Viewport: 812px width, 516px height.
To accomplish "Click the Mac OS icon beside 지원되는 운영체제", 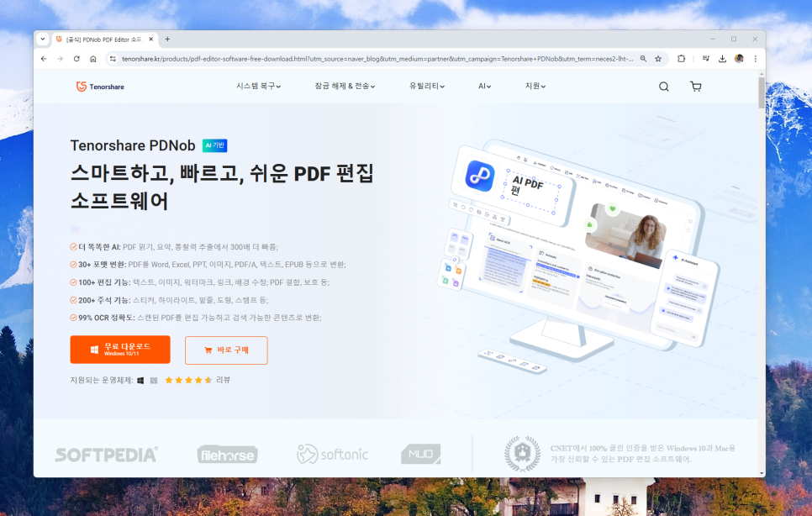I will [x=154, y=381].
